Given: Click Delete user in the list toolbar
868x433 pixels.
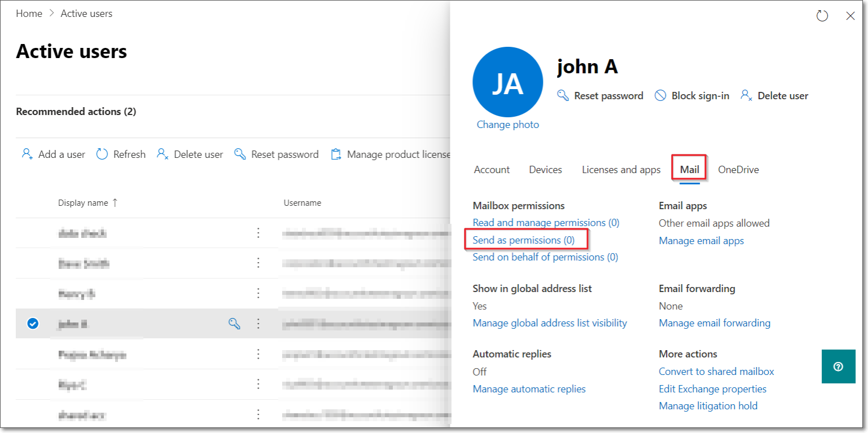Looking at the screenshot, I should [190, 154].
